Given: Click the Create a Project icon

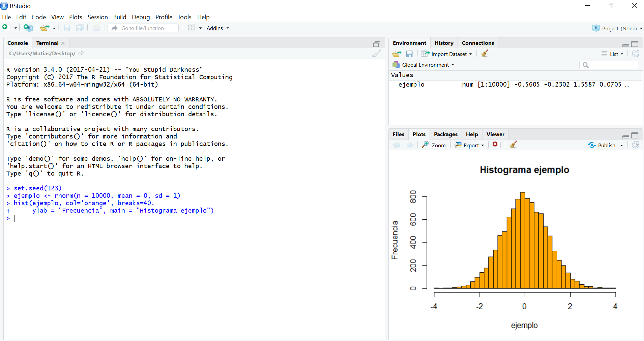Looking at the screenshot, I should tap(28, 28).
